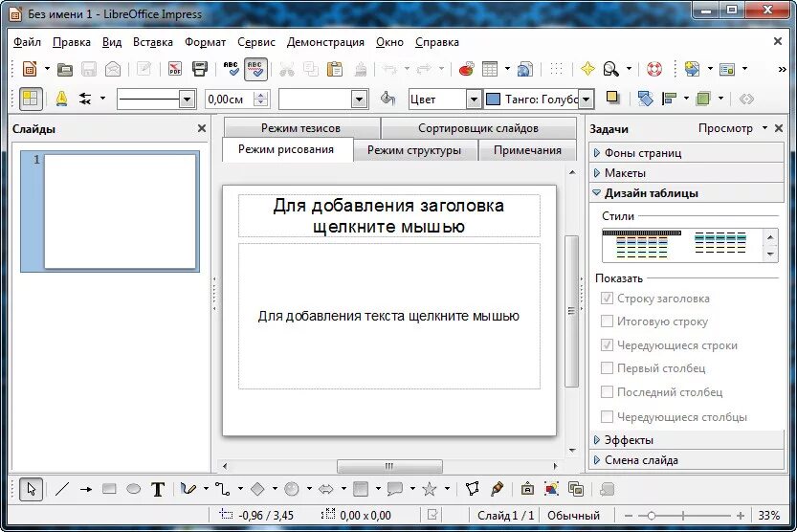Click the New presentation icon

point(30,69)
